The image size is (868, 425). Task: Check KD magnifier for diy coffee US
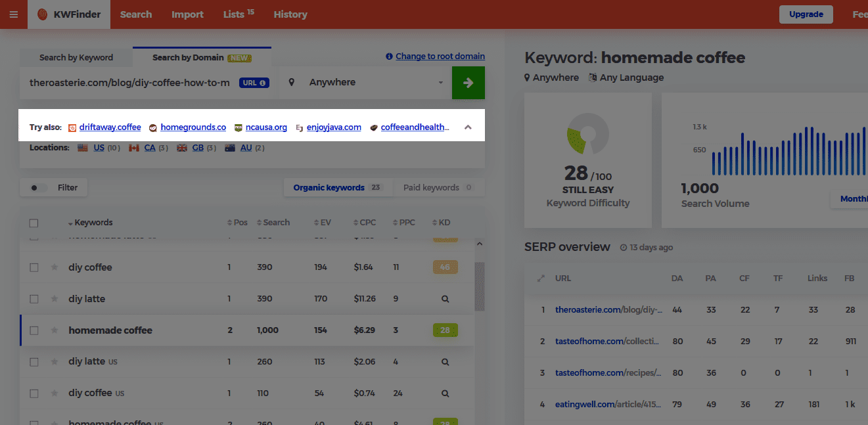click(x=445, y=393)
